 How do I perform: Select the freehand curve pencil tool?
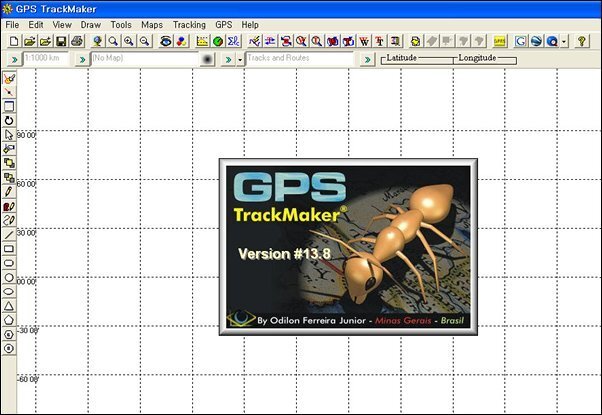tap(9, 220)
